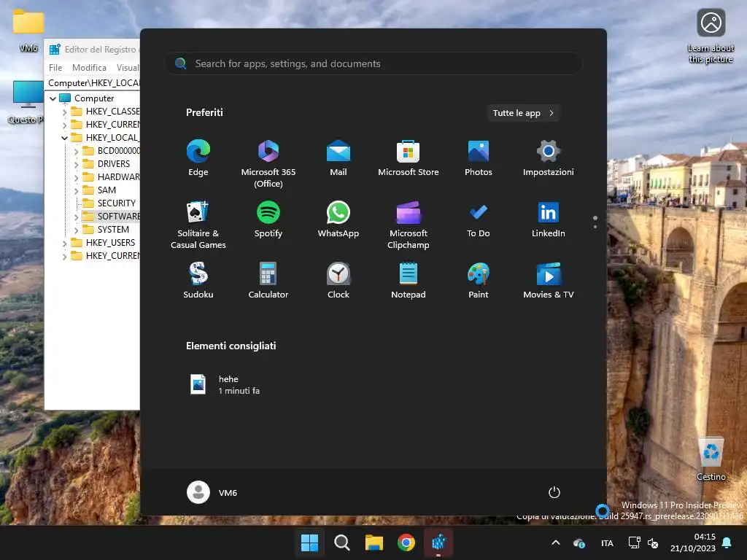Image resolution: width=747 pixels, height=560 pixels.
Task: Launch Microsoft Clipchamp
Action: pyautogui.click(x=409, y=225)
